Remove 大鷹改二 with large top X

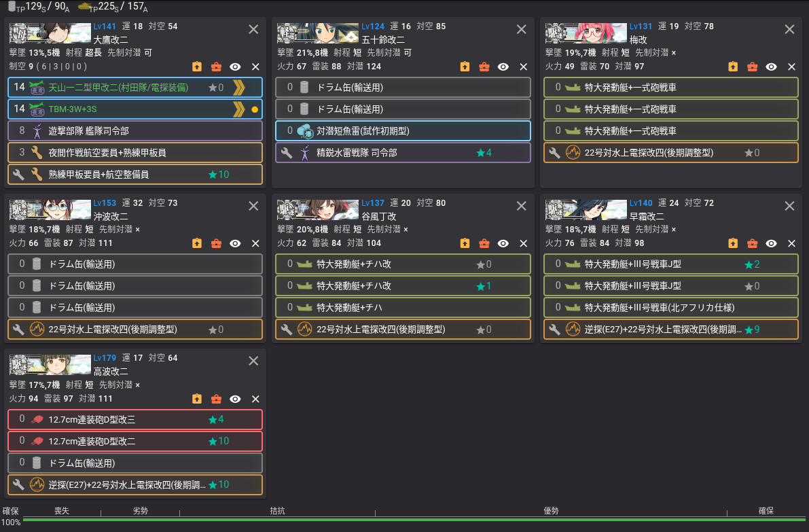(253, 29)
